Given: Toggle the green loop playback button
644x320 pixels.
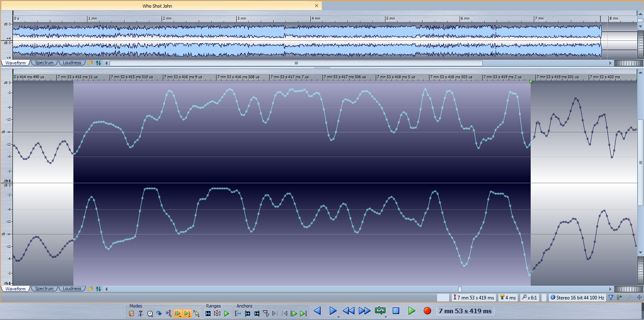Looking at the screenshot, I should 380,310.
